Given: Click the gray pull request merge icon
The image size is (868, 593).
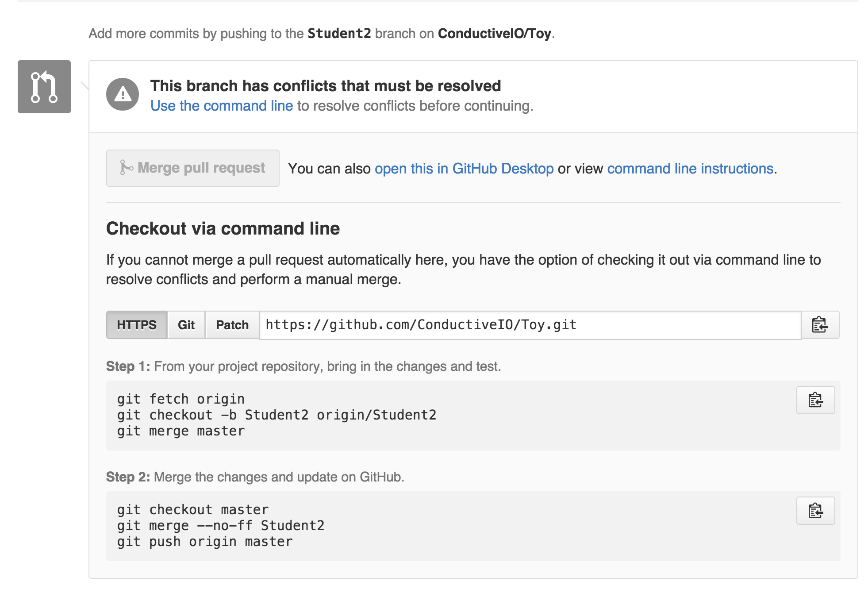Looking at the screenshot, I should (44, 87).
